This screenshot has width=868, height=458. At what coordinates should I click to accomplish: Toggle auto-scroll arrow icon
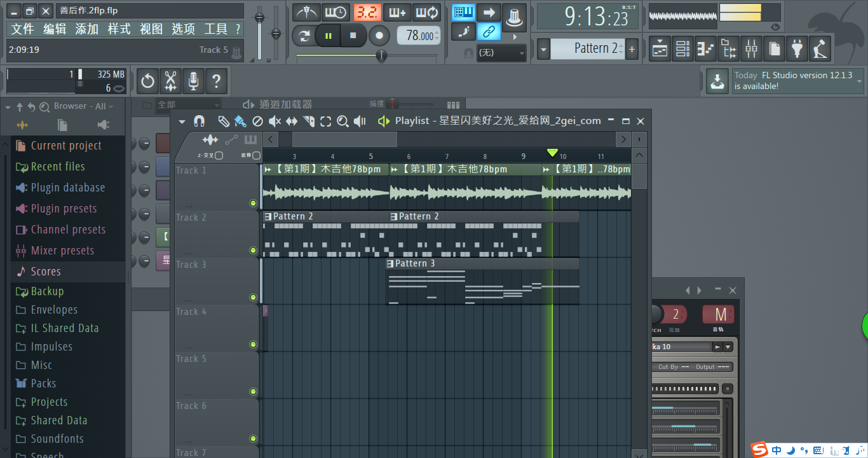click(x=489, y=12)
